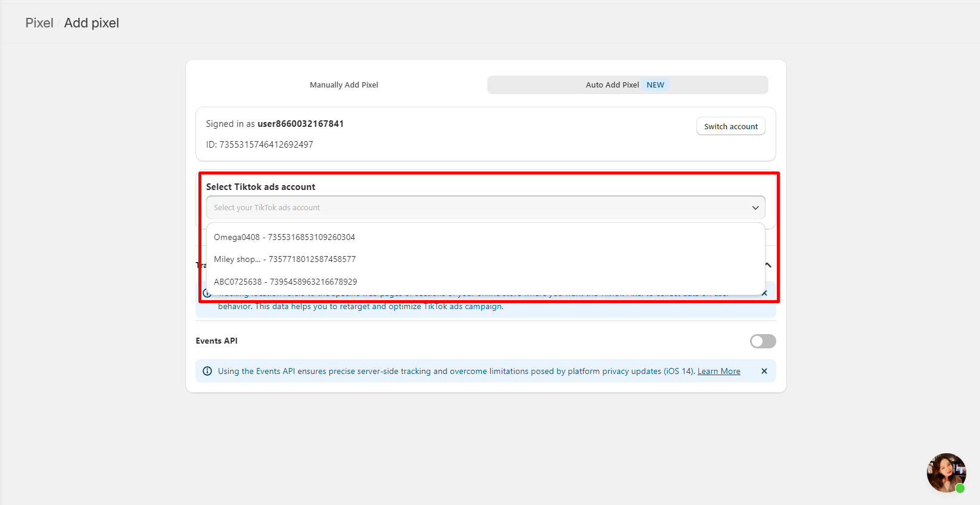The height and width of the screenshot is (505, 980).
Task: Dismiss the Events API info banner
Action: (764, 371)
